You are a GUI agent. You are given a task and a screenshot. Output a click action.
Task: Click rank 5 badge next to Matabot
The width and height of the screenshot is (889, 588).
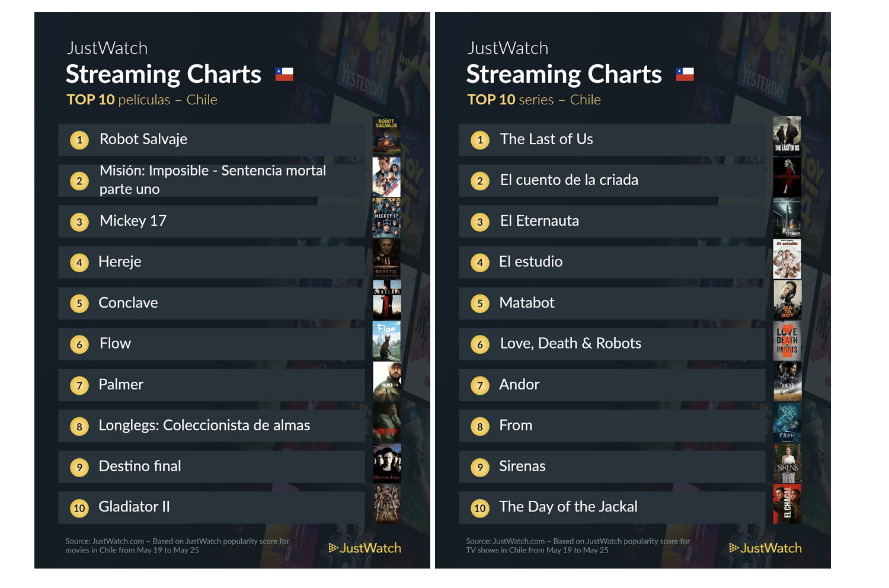pyautogui.click(x=480, y=303)
